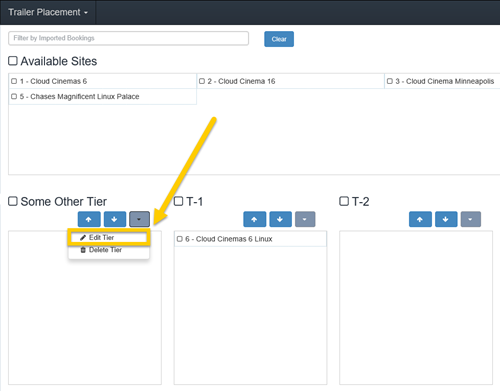Click the Some Other Tier heading

64,201
